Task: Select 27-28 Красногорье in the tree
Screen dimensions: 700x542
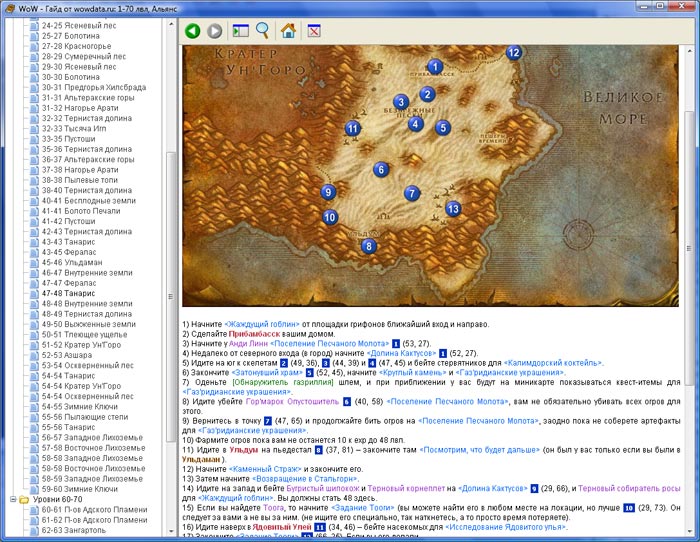Action: pyautogui.click(x=76, y=46)
